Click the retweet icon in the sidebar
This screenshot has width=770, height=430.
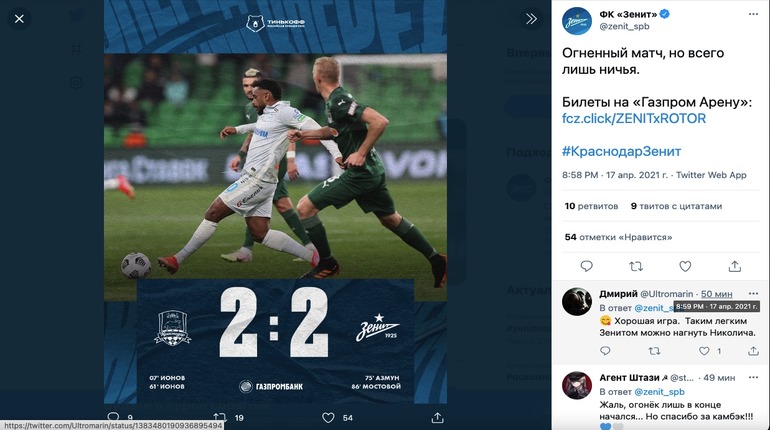coord(636,267)
